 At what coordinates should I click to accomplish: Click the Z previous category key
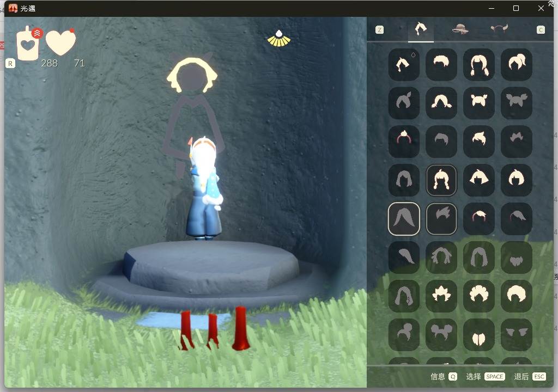(380, 29)
